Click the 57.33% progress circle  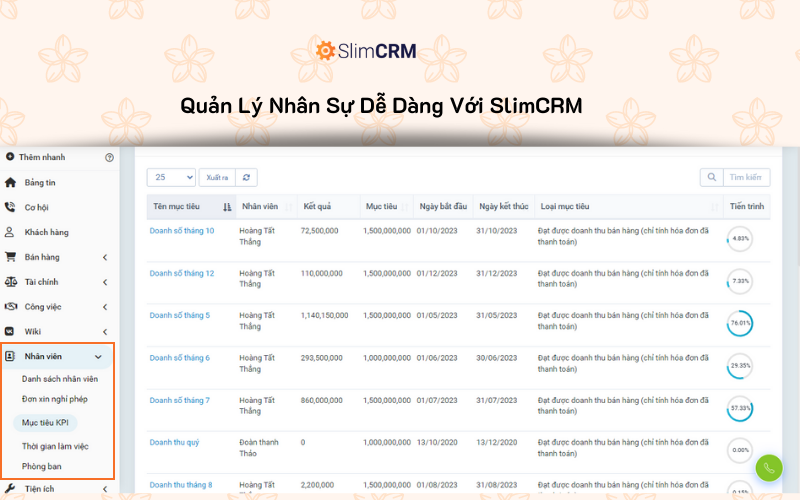point(740,408)
